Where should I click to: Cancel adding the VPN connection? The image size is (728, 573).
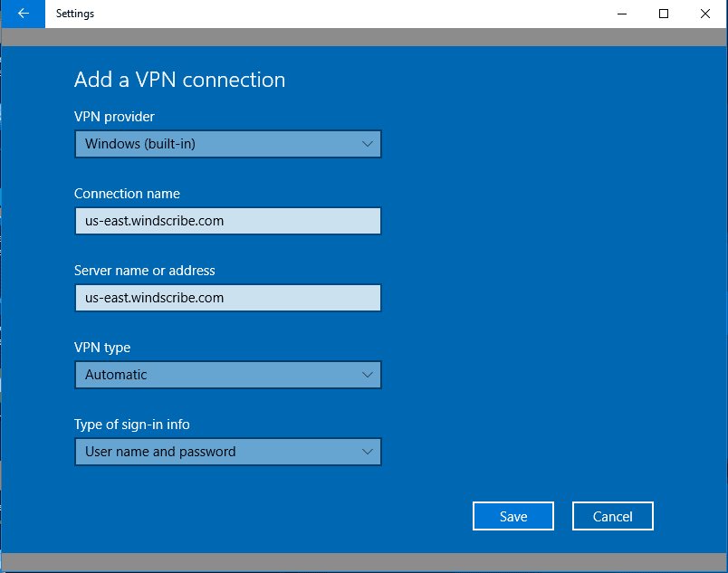(x=612, y=516)
